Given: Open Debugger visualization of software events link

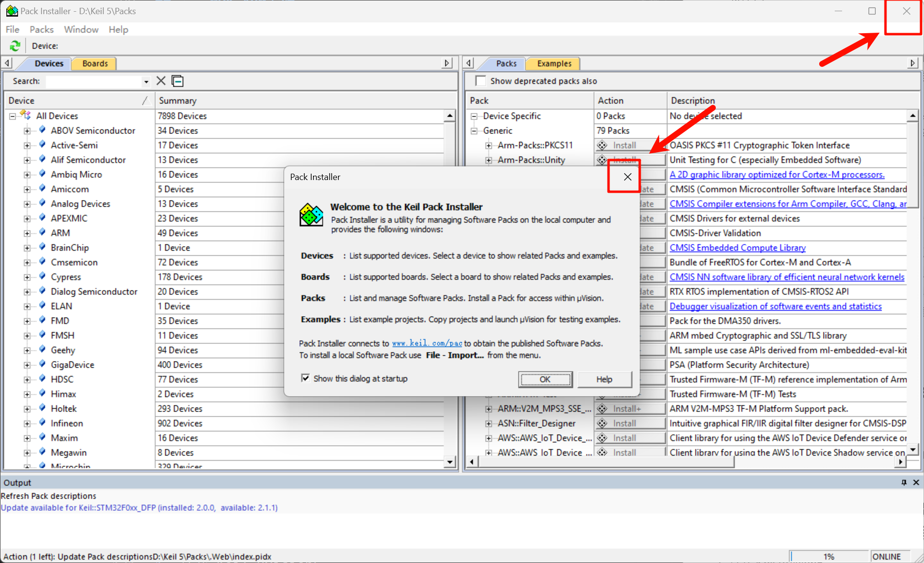Looking at the screenshot, I should pyautogui.click(x=775, y=306).
